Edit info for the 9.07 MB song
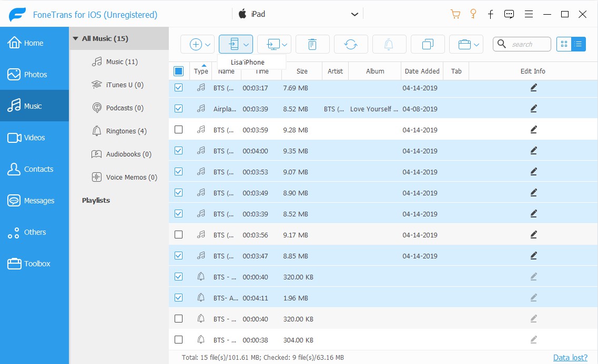Image resolution: width=598 pixels, height=364 pixels. [533, 172]
